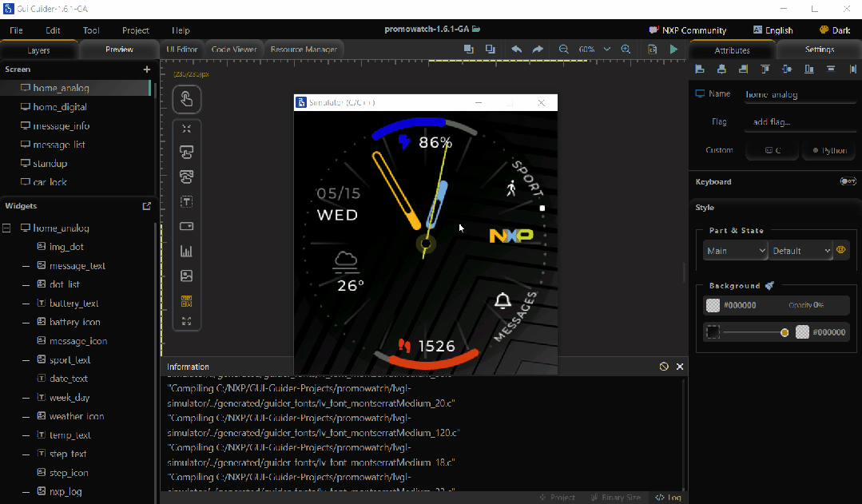Click the custom C code button
The image size is (862, 504).
pos(773,150)
